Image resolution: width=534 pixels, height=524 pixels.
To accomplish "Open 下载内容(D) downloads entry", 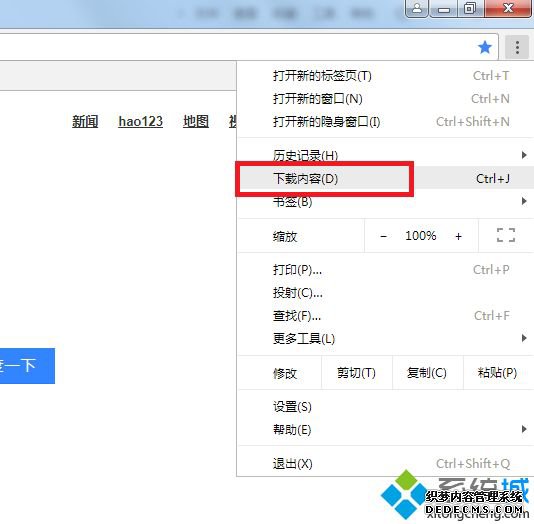I will 385,178.
